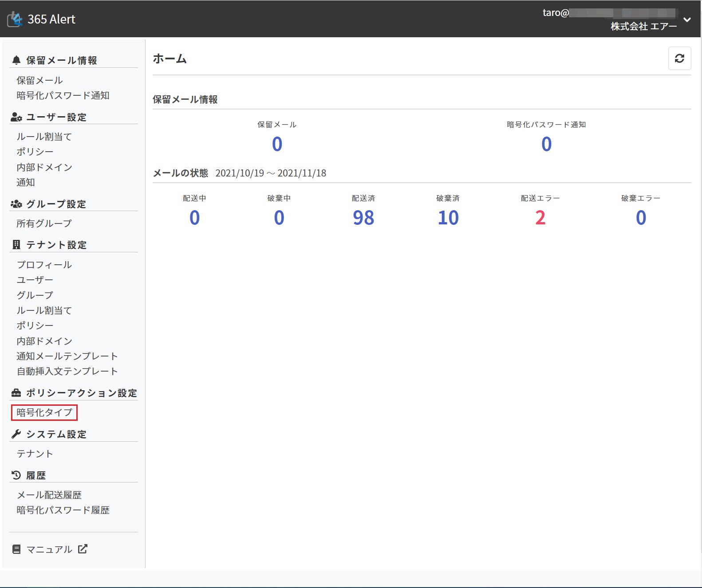Click the 365 Alert logo icon
Image resolution: width=702 pixels, height=588 pixels.
click(x=15, y=20)
